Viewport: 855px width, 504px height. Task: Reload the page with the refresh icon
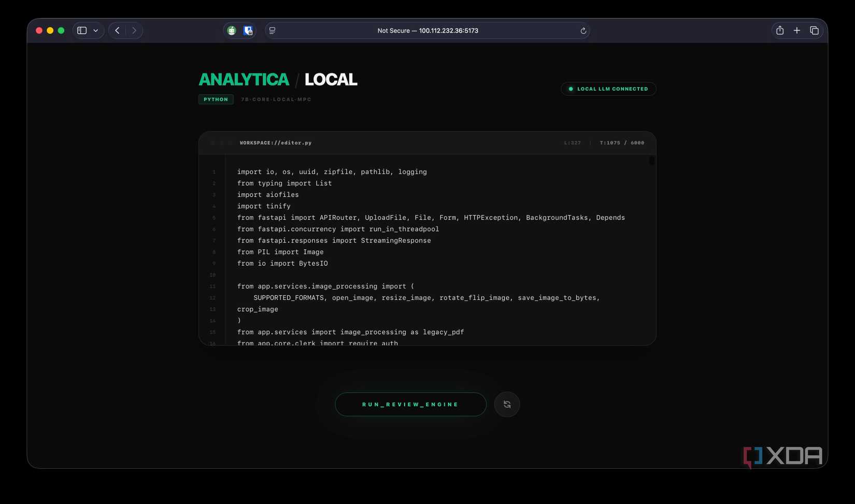pos(583,31)
